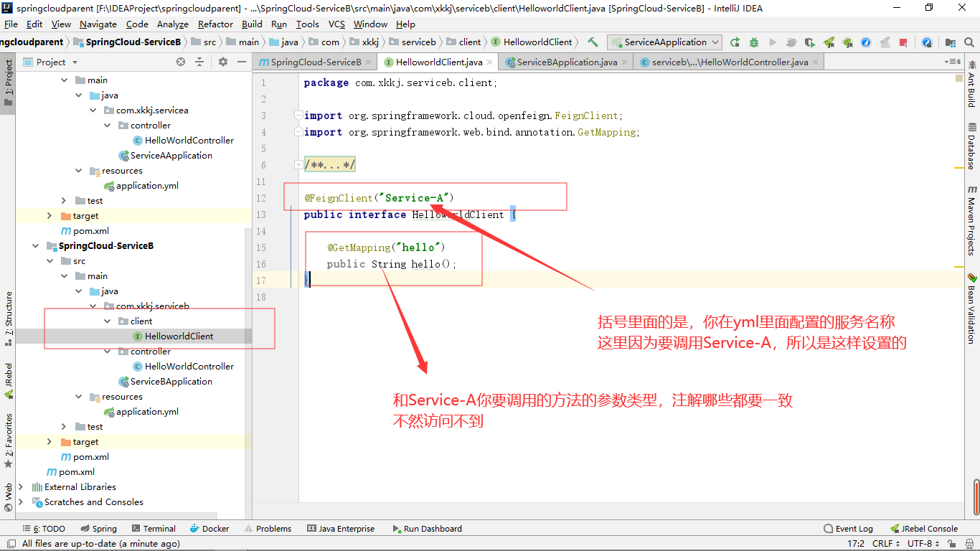This screenshot has height=551, width=980.
Task: Switch to the ServiceBApplication.java tab
Action: pos(567,62)
